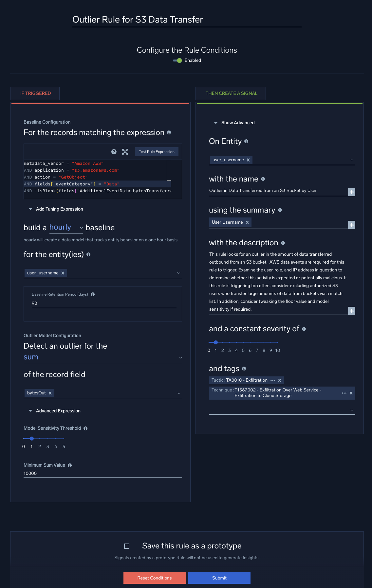
Task: Click the plus icon beside rule name
Action: pos(351,192)
